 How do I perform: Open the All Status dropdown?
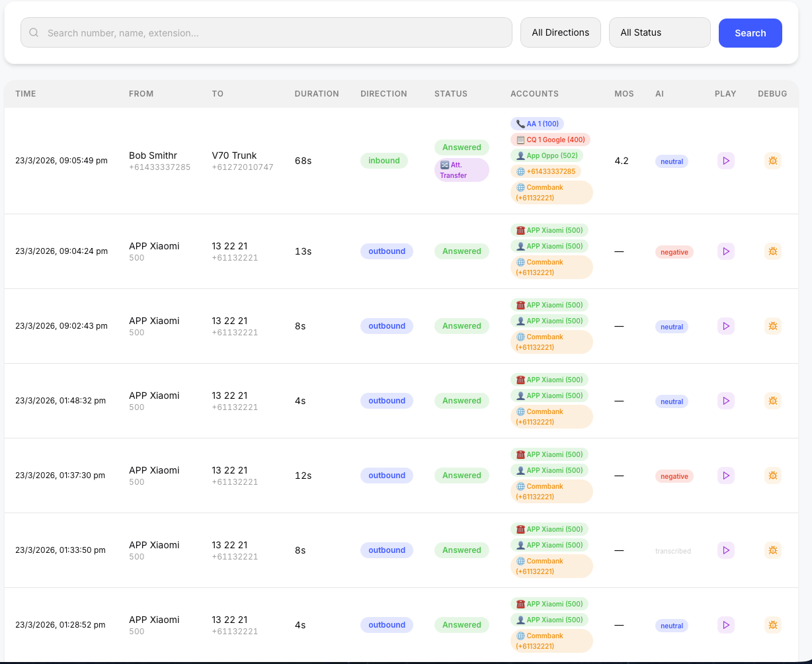coord(659,32)
